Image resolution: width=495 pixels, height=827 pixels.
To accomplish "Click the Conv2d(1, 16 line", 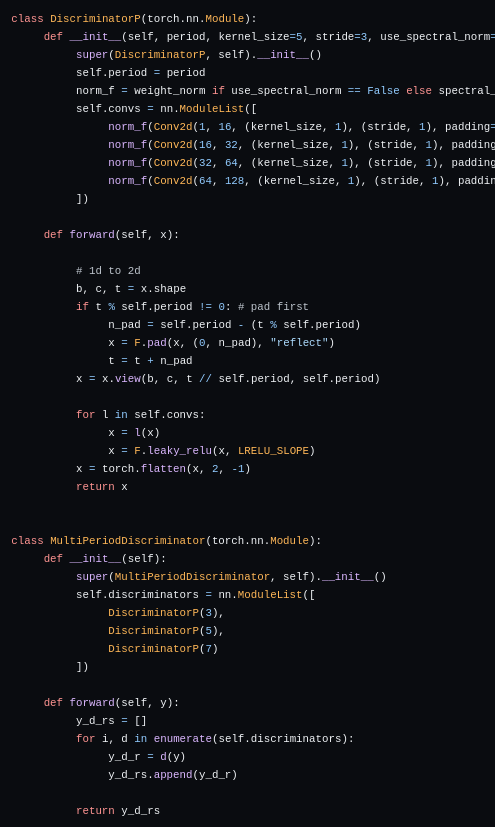I will (302, 127).
